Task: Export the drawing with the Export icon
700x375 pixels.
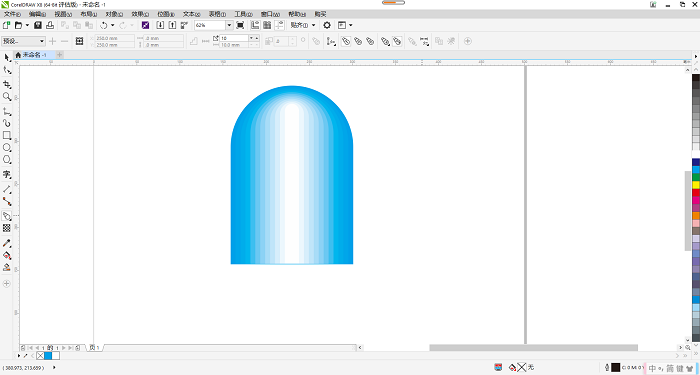Action: tap(172, 25)
